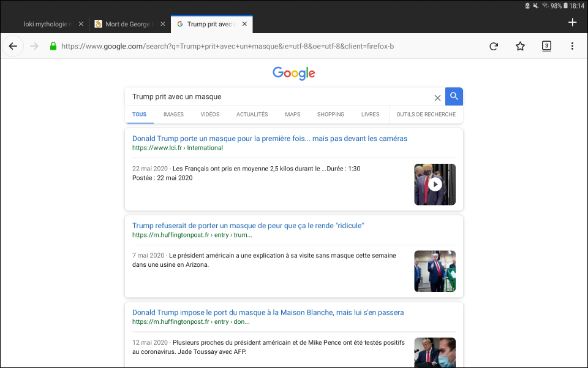Go back with the browser back arrow
The width and height of the screenshot is (588, 368).
(13, 46)
